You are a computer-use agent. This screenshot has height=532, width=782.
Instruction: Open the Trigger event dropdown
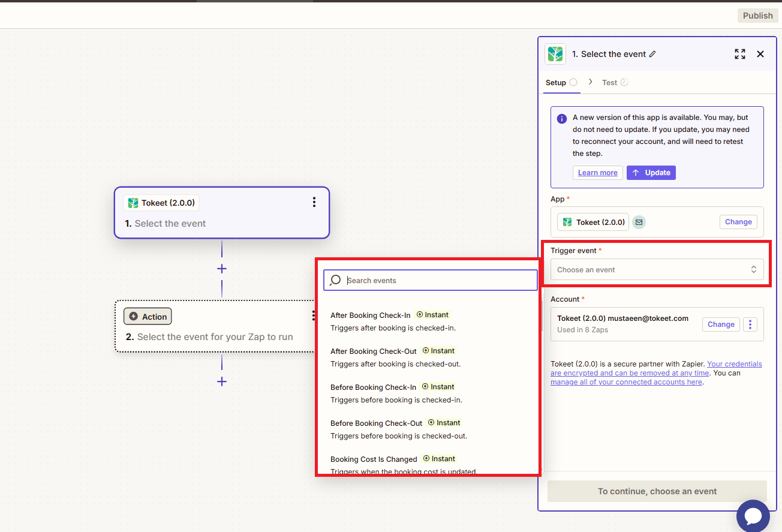click(x=657, y=270)
